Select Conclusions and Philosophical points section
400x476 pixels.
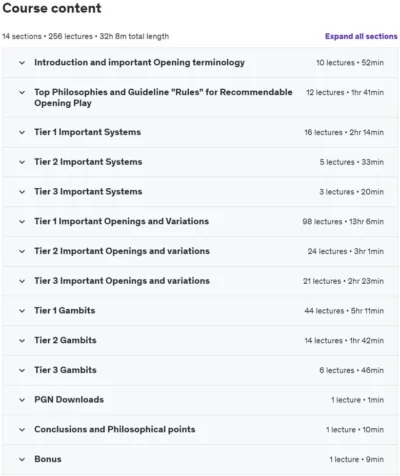115,429
